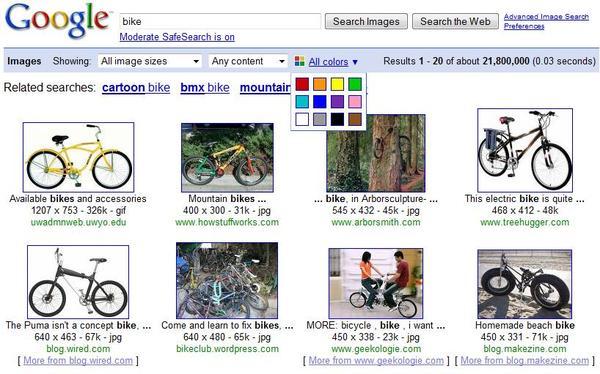The height and width of the screenshot is (374, 600).
Task: Open the yellow cruiser bike thumbnail
Action: (78, 157)
